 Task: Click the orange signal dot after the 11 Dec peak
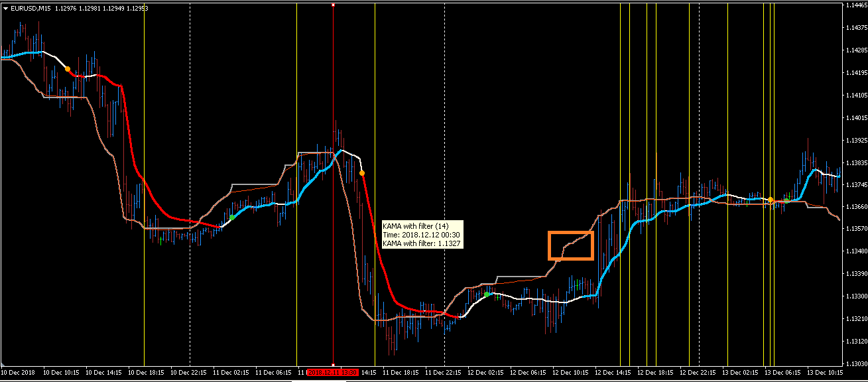[362, 173]
